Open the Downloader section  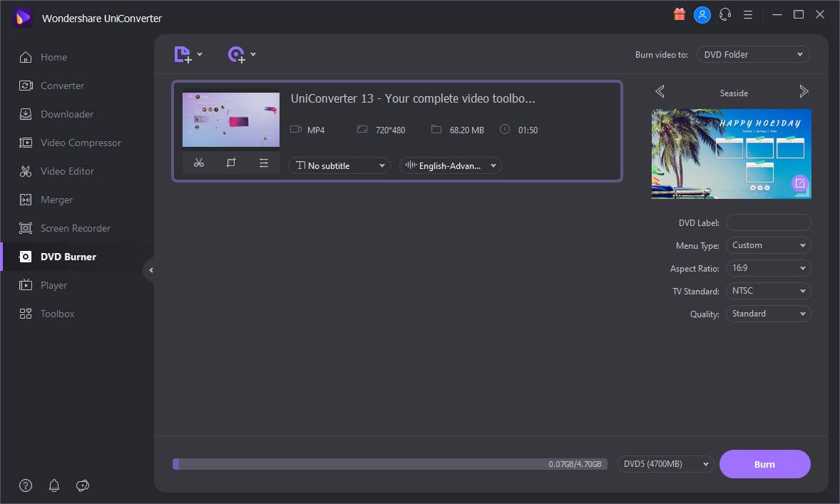[77, 114]
